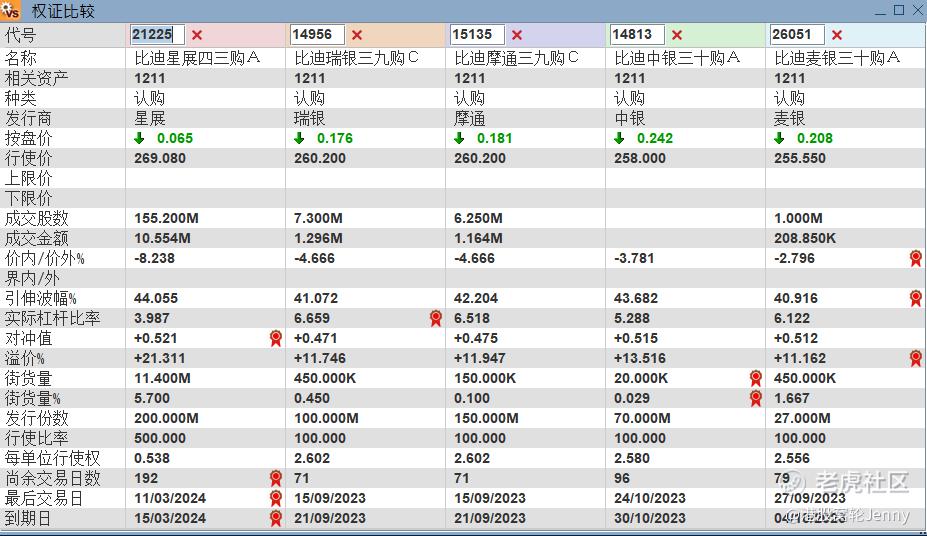The image size is (927, 536).
Task: Click the 权证比较 VS app icon
Action: 11,10
